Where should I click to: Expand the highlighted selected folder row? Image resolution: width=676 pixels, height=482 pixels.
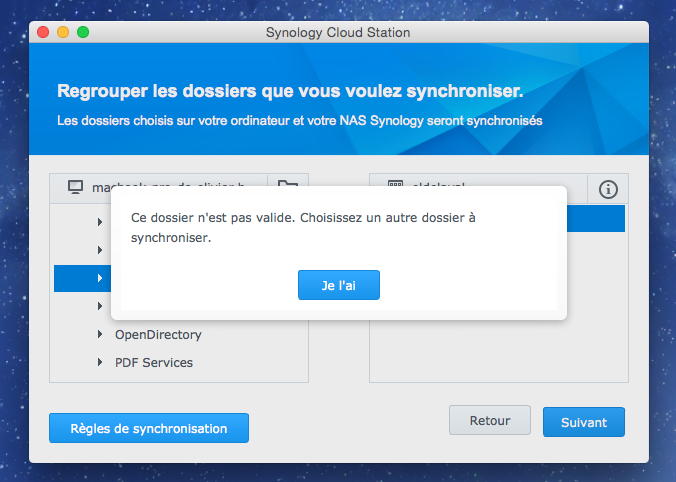(100, 278)
